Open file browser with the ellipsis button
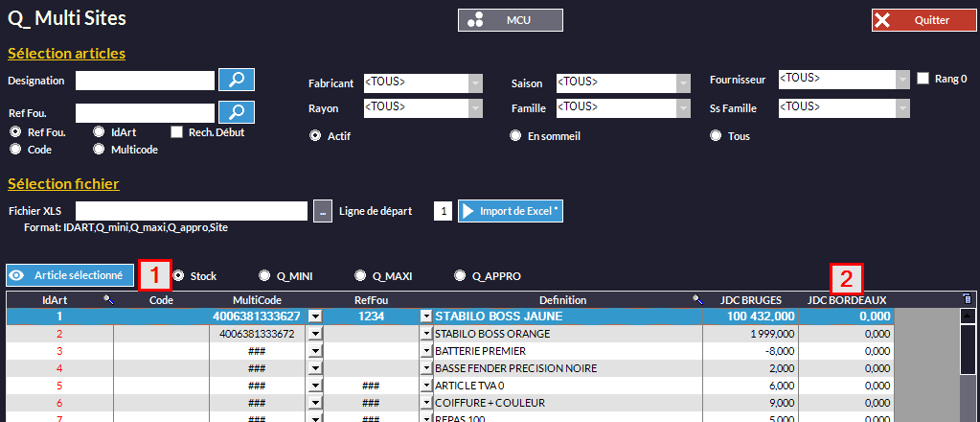The width and height of the screenshot is (980, 422). coord(323,211)
